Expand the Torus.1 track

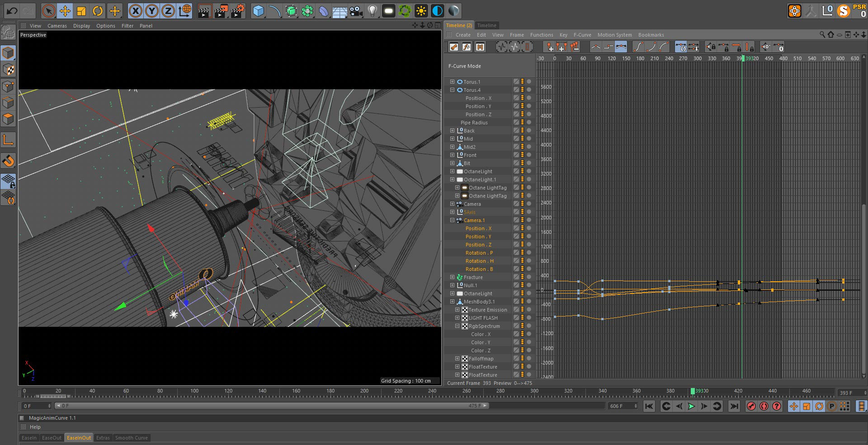[452, 82]
